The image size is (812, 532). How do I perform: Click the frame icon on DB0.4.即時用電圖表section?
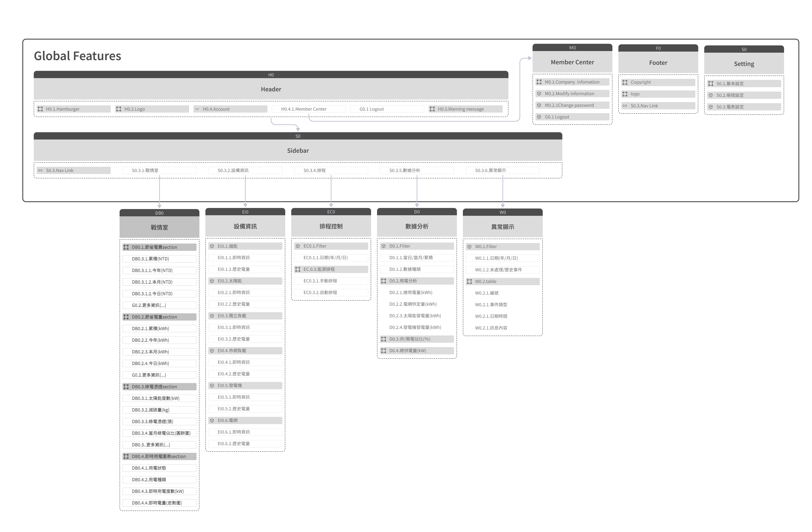point(126,456)
